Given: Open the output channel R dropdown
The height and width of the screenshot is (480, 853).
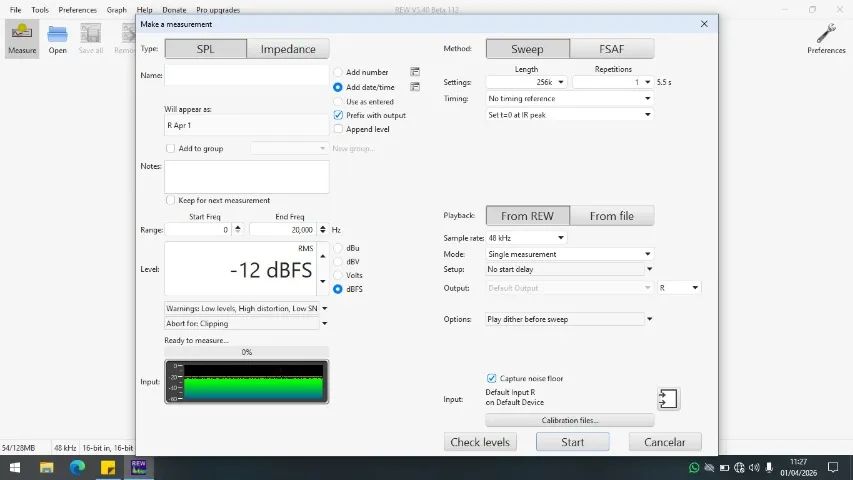Looking at the screenshot, I should point(679,288).
